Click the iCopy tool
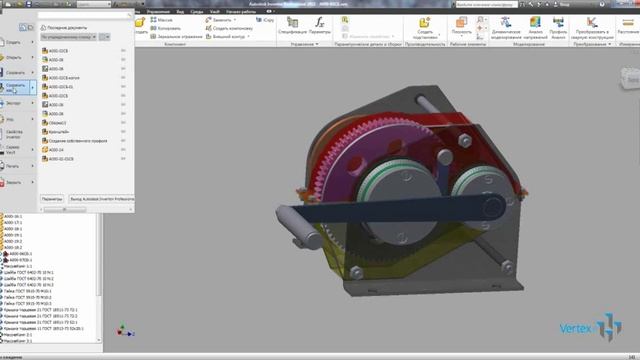The height and width of the screenshot is (360, 640). click(265, 20)
